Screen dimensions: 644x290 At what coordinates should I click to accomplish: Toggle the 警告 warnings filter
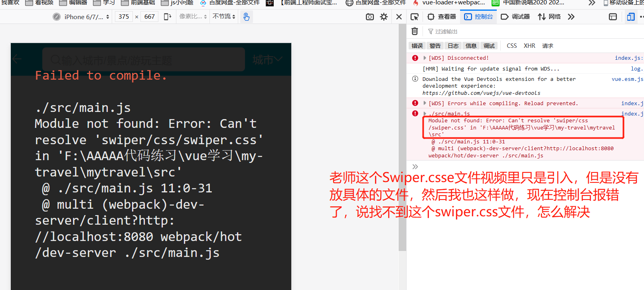[435, 46]
